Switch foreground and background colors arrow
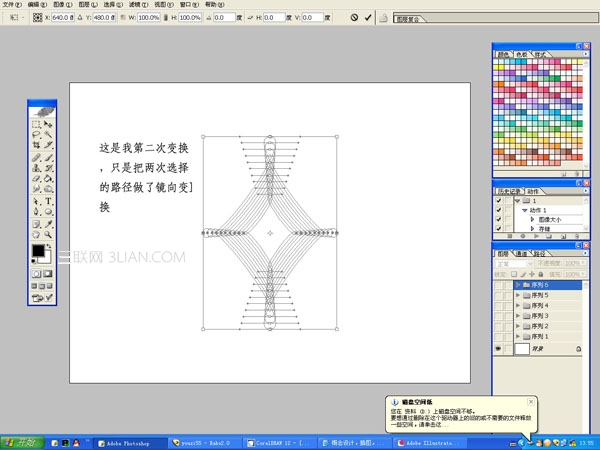This screenshot has height=450, width=600. click(x=49, y=246)
